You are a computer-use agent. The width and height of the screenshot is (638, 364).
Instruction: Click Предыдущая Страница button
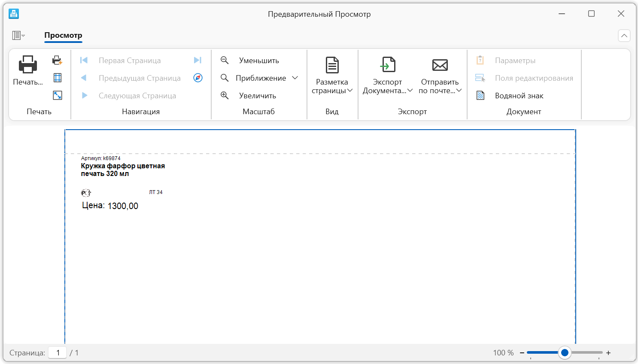click(140, 78)
